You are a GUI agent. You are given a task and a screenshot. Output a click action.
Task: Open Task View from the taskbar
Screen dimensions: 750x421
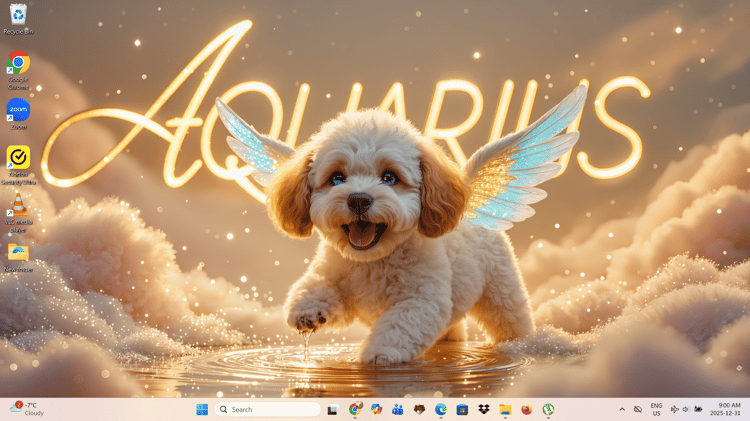[333, 410]
